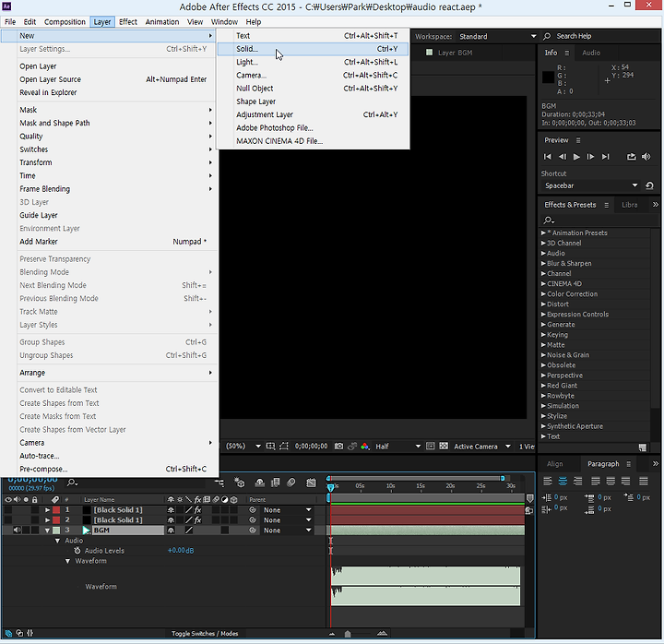The height and width of the screenshot is (644, 664).
Task: Reset the Preview shortcut with the reset icon
Action: click(649, 185)
